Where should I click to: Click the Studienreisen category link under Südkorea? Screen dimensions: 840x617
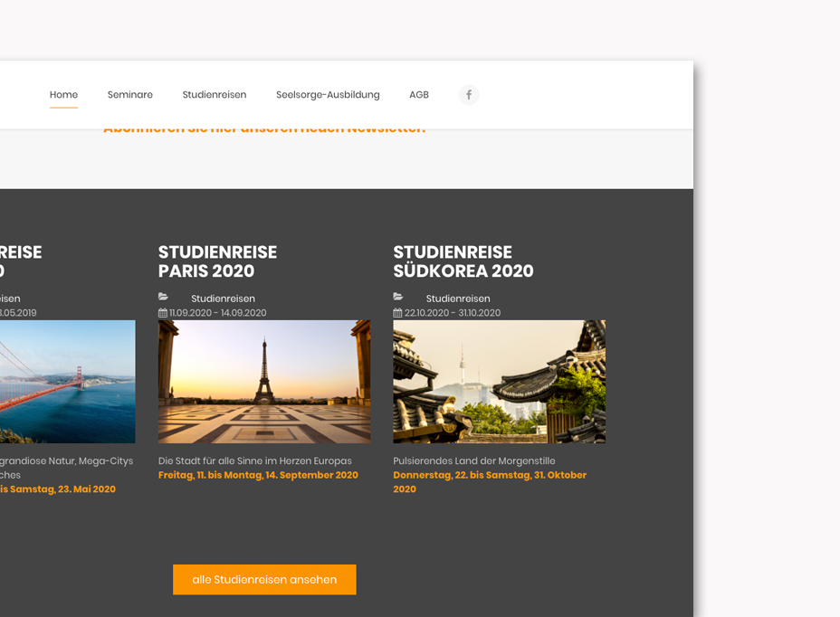pyautogui.click(x=458, y=299)
